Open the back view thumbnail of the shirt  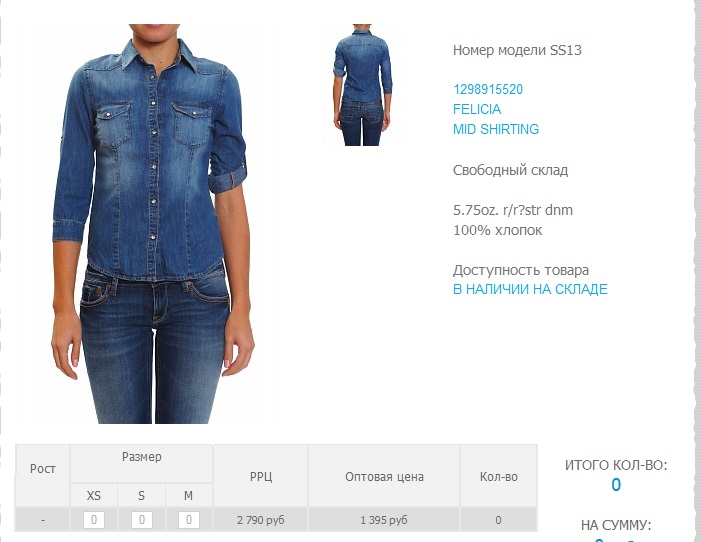coord(363,85)
